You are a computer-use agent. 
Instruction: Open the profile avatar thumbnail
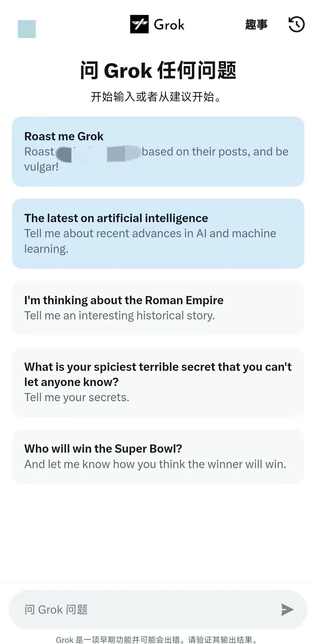27,29
